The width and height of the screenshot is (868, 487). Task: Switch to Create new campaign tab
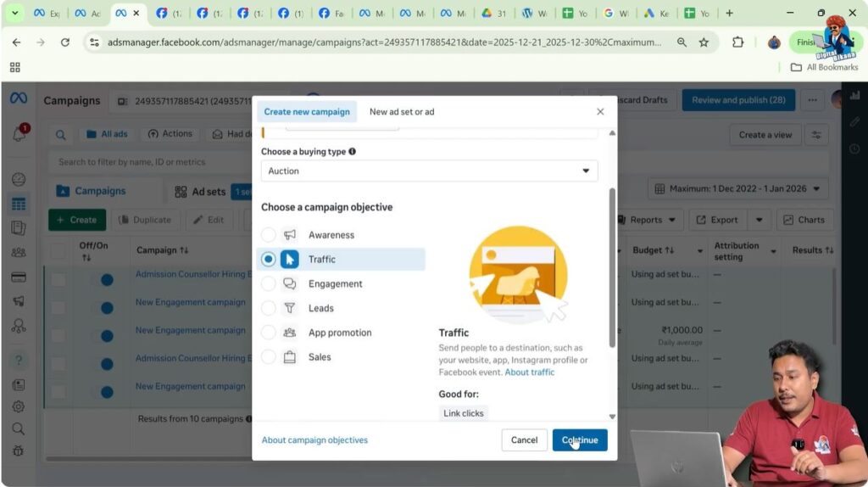click(307, 112)
